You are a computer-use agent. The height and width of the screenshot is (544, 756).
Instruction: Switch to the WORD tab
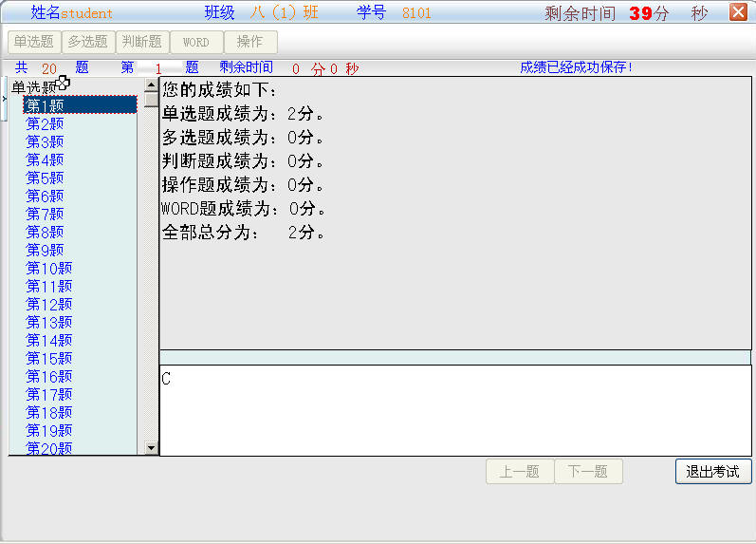[196, 42]
